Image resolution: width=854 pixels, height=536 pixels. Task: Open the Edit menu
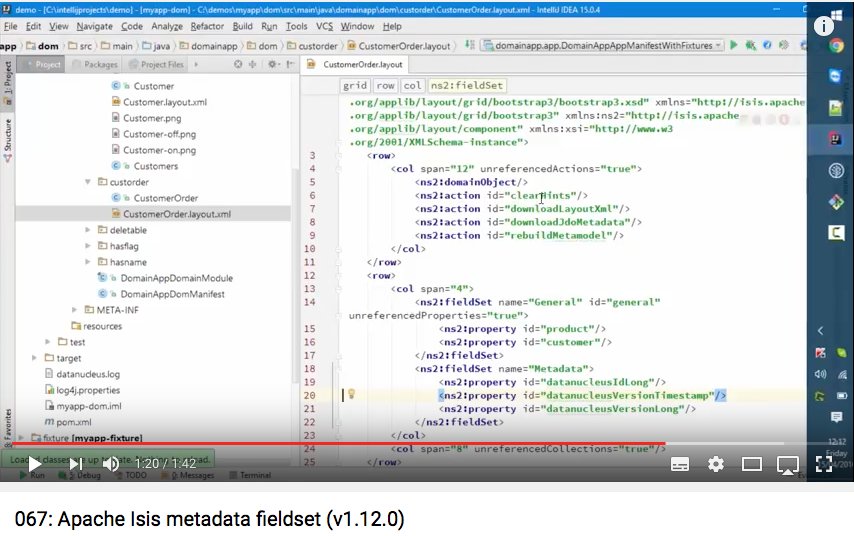click(x=33, y=26)
